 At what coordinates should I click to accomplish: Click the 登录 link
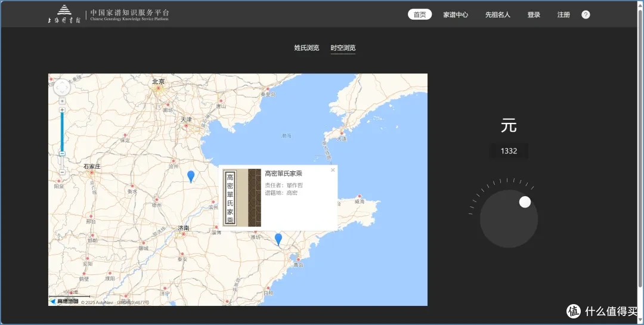(534, 15)
